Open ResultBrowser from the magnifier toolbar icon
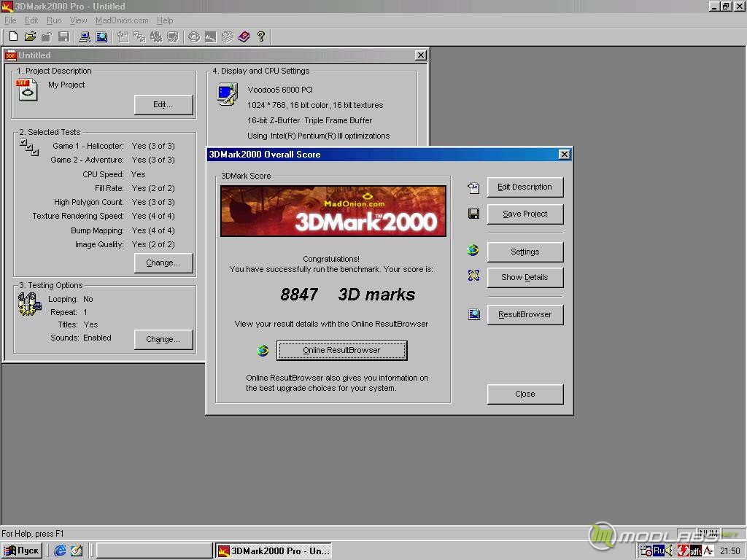The height and width of the screenshot is (560, 747). point(101,36)
